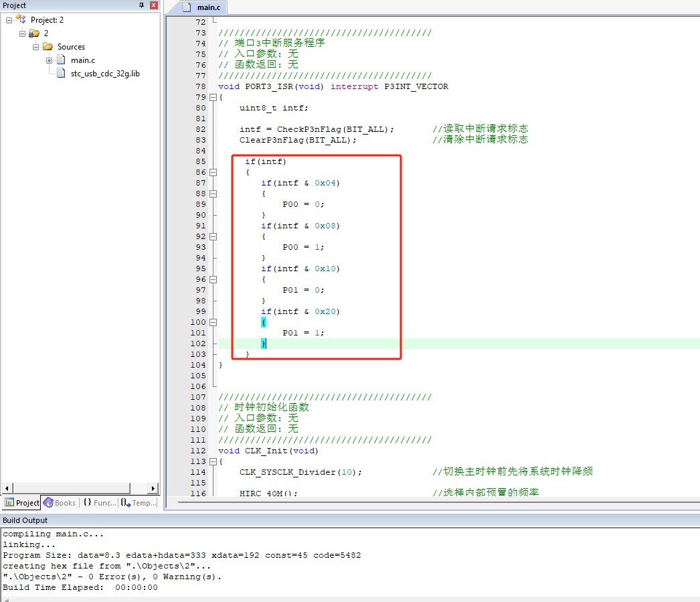This screenshot has width=700, height=602.
Task: Click the 'P01 = 0;' statement
Action: click(x=304, y=290)
